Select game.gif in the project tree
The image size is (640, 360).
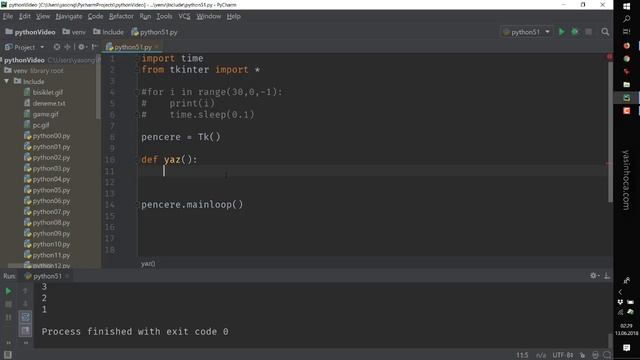[45, 114]
